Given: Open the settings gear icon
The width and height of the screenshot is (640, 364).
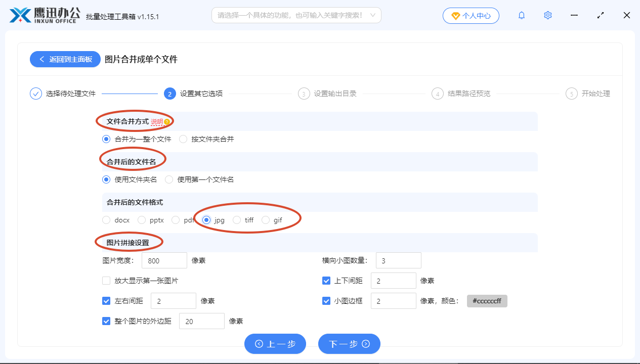Looking at the screenshot, I should (x=548, y=16).
